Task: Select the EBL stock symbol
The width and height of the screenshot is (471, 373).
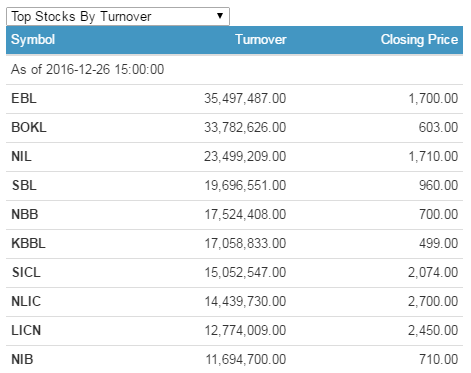Action: click(x=24, y=98)
